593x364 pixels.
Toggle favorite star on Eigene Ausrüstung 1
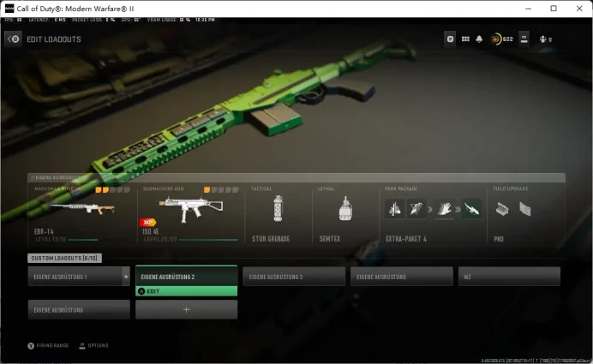(x=126, y=277)
